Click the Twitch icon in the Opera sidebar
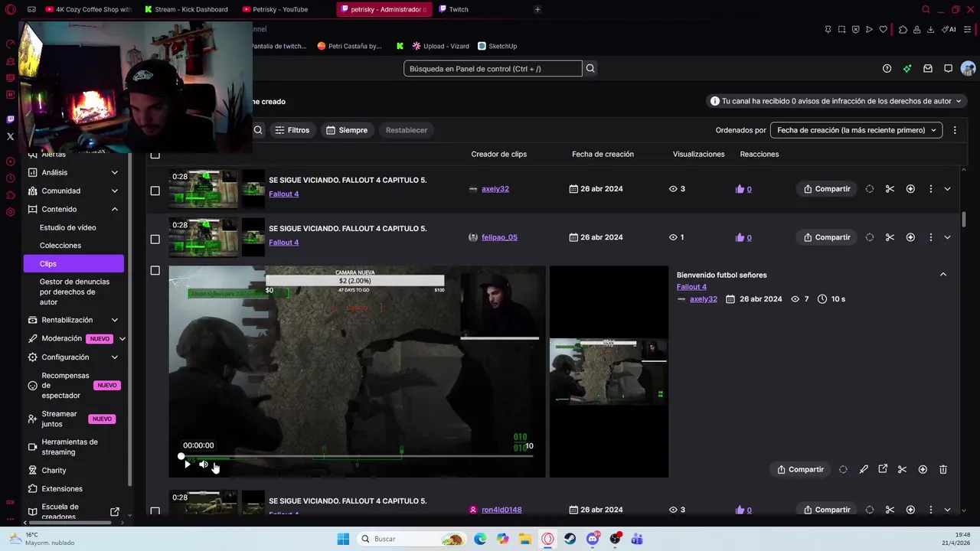Screen dimensions: 980x551 point(10,119)
